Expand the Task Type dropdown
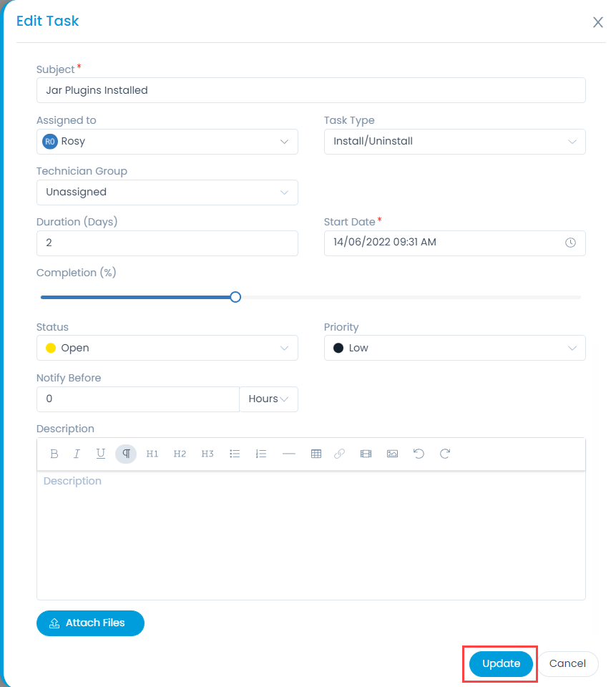 click(454, 142)
